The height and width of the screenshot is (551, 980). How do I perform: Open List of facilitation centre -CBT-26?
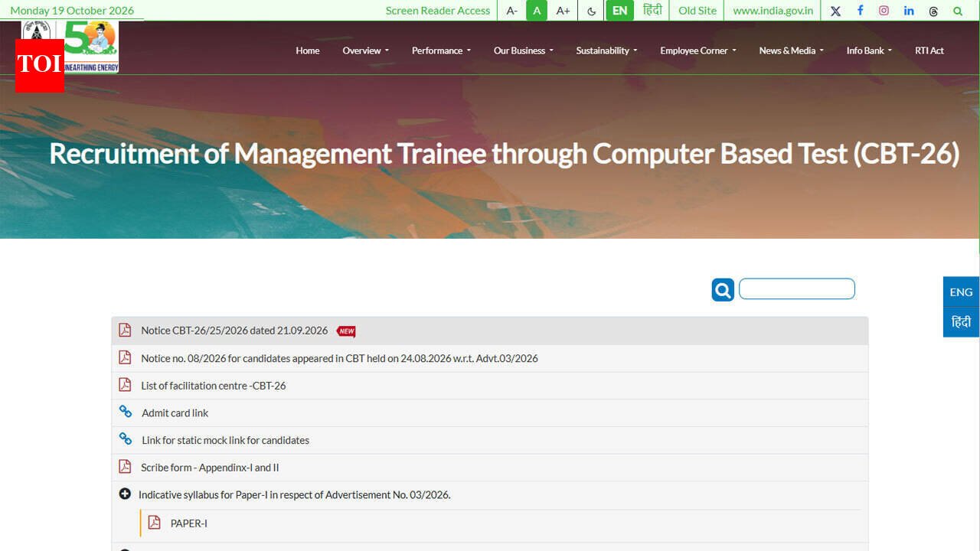(213, 386)
